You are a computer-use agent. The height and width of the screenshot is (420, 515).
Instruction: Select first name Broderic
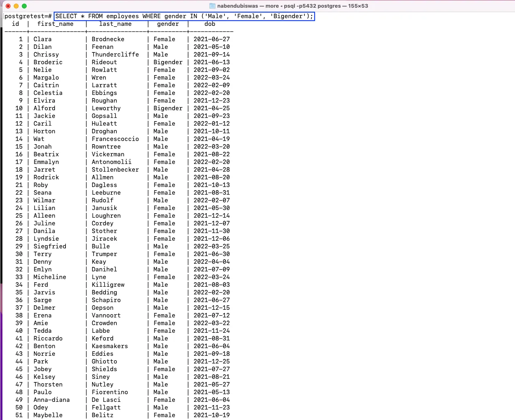(48, 62)
